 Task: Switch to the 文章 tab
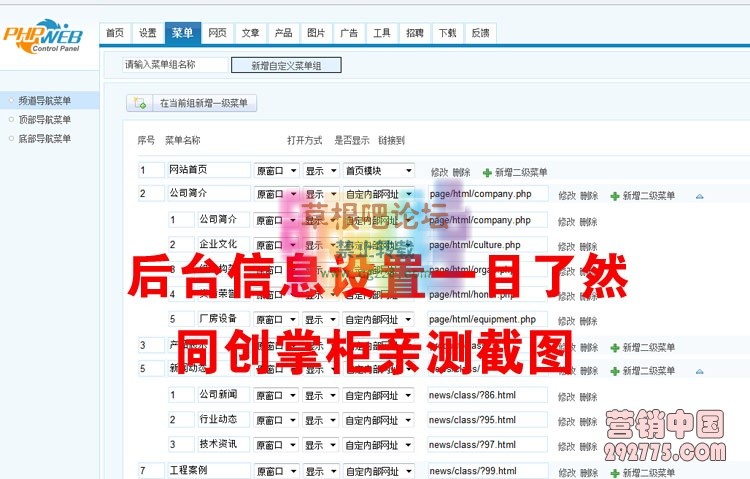(251, 33)
